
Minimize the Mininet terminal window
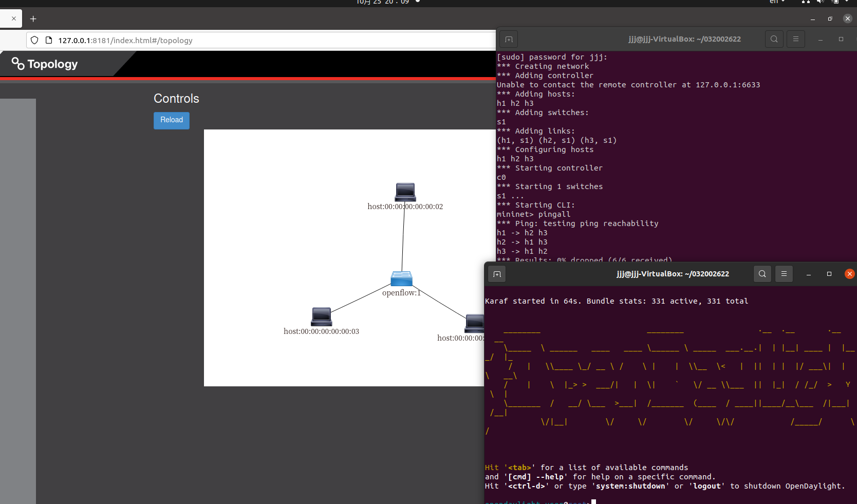click(x=821, y=39)
